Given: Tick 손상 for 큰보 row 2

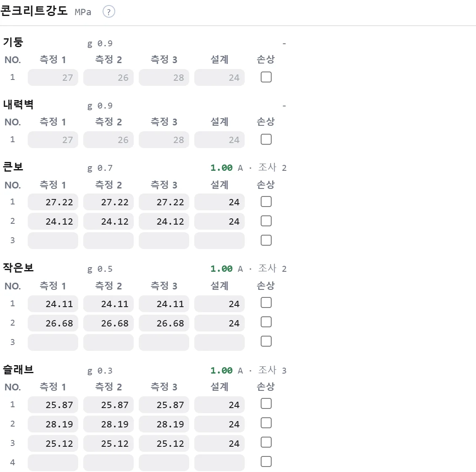Looking at the screenshot, I should (x=266, y=221).
